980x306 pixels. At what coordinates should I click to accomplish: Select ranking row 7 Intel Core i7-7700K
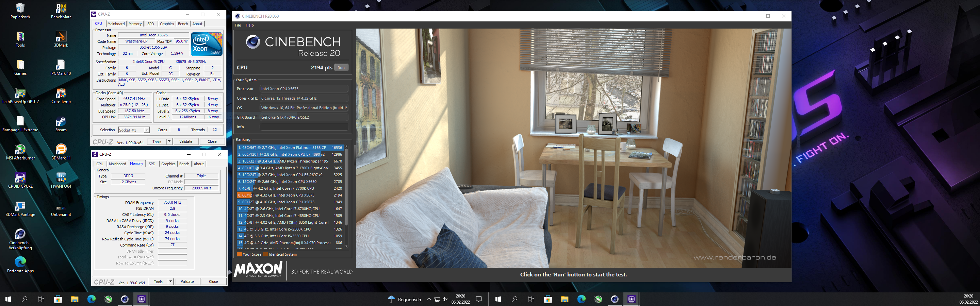click(290, 189)
